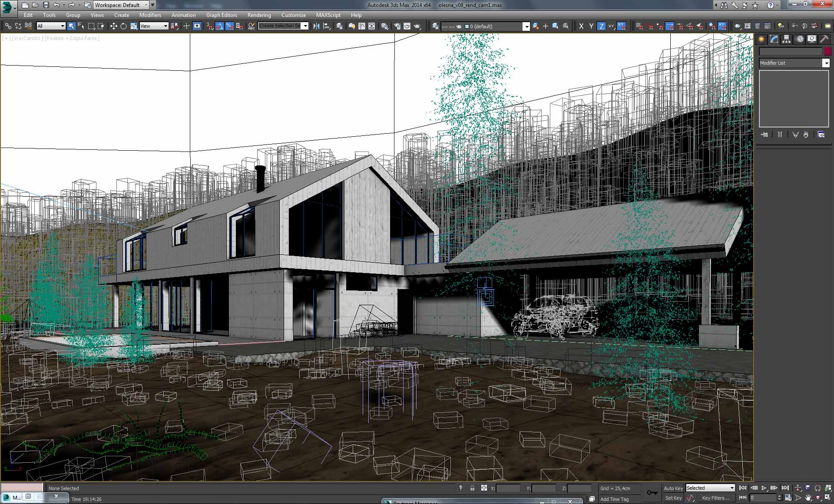The image size is (834, 504).
Task: Click the Graph Editors menu item
Action: [x=221, y=15]
